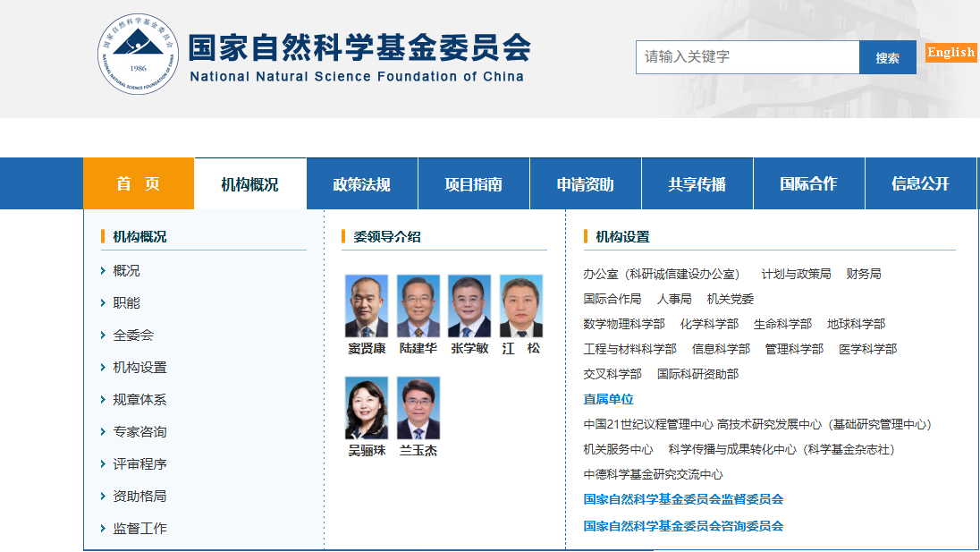Open the 项目指南 navigation menu
The height and width of the screenshot is (552, 980).
[474, 184]
